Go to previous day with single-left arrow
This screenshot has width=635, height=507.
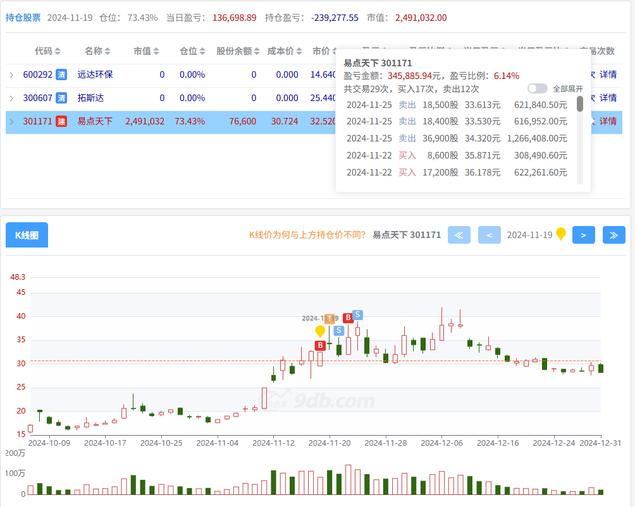coord(489,235)
